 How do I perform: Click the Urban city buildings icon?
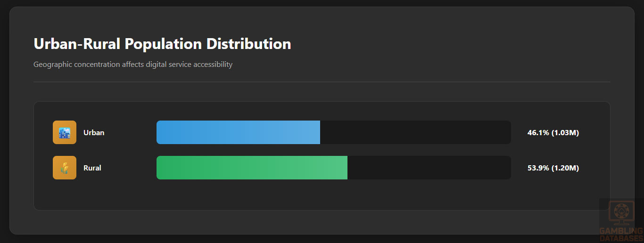(x=65, y=132)
